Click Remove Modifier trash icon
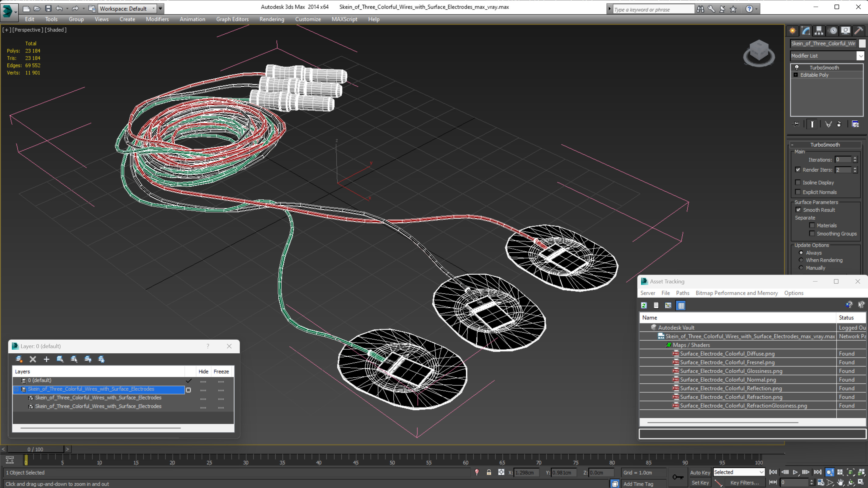This screenshot has height=488, width=868. point(839,124)
